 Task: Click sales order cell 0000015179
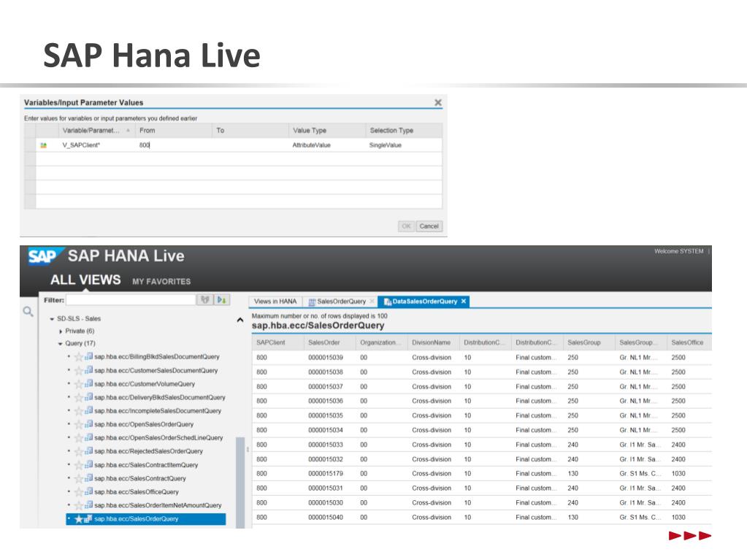click(x=326, y=474)
